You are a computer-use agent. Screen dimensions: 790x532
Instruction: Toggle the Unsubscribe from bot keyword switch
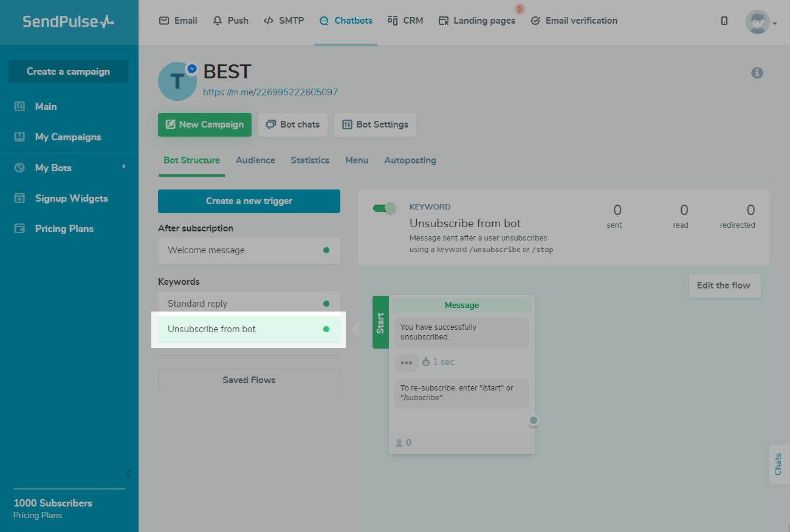tap(384, 208)
